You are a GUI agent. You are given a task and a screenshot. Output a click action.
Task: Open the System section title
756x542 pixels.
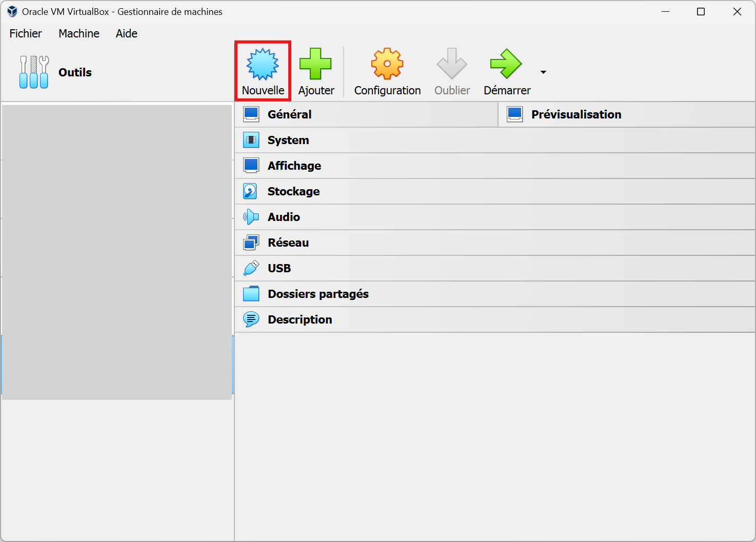(288, 140)
